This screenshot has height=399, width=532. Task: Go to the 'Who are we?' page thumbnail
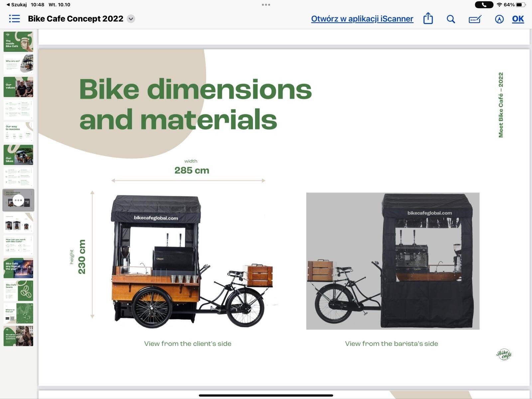pos(18,64)
